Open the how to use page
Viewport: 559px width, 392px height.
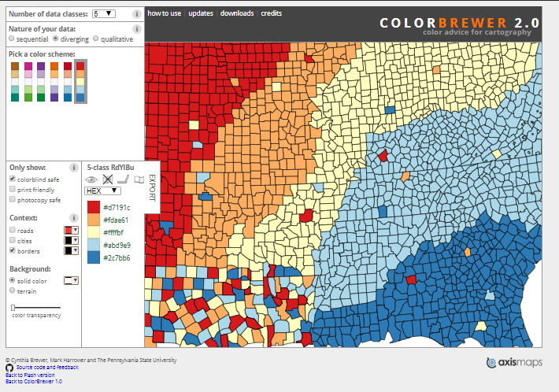point(165,13)
